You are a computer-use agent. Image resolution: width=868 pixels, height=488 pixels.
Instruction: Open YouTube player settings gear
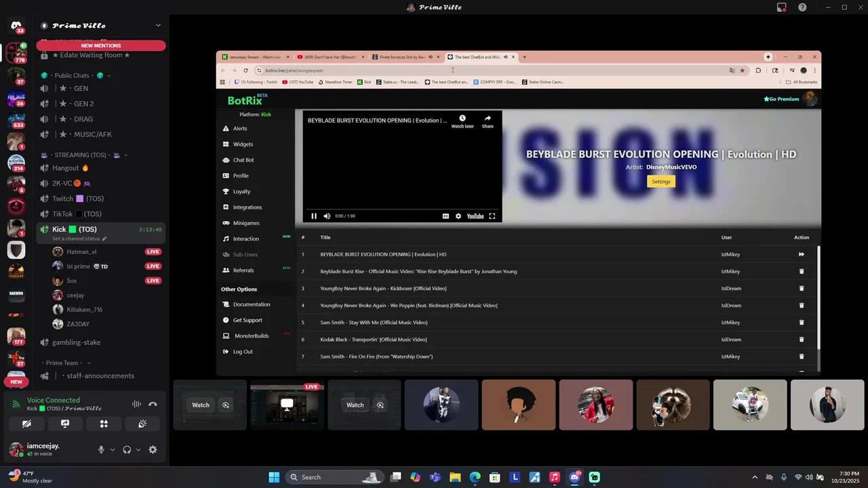point(458,216)
